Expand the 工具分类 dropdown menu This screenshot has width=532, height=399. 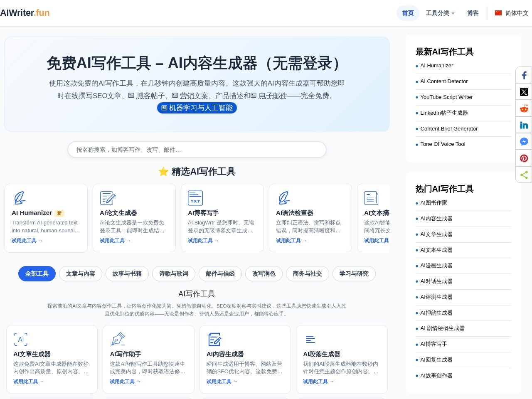tap(440, 13)
